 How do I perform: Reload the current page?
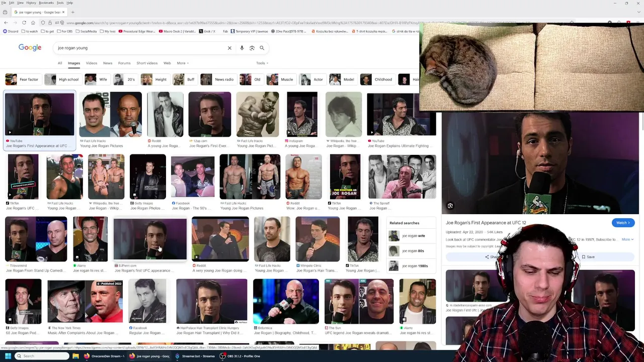click(24, 23)
